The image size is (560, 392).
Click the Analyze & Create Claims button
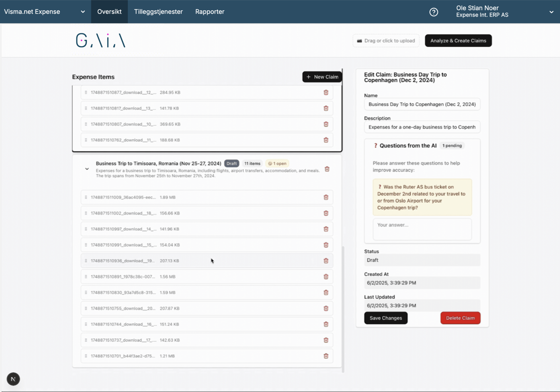click(x=458, y=41)
